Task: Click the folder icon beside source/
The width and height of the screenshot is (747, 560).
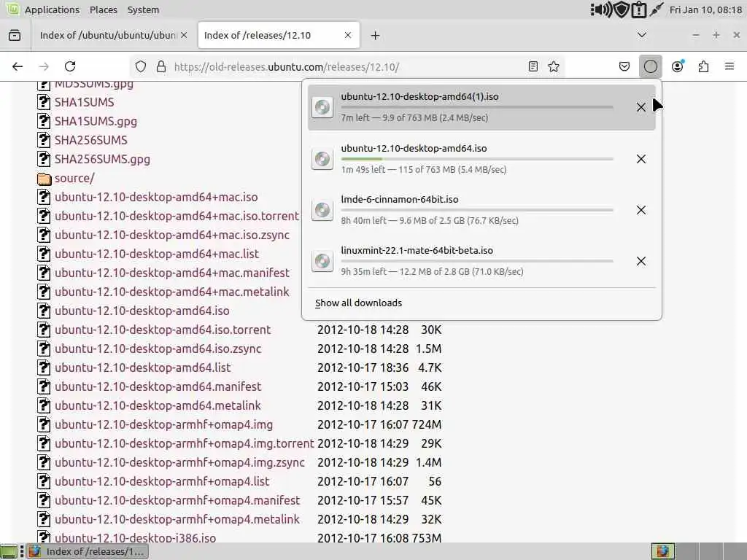Action: tap(44, 179)
